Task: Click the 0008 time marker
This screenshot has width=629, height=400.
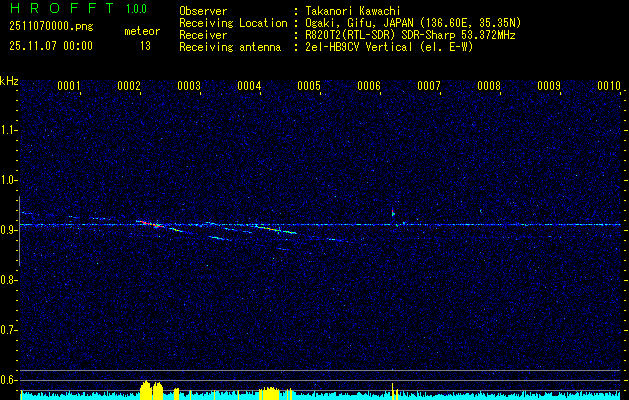Action: 489,86
